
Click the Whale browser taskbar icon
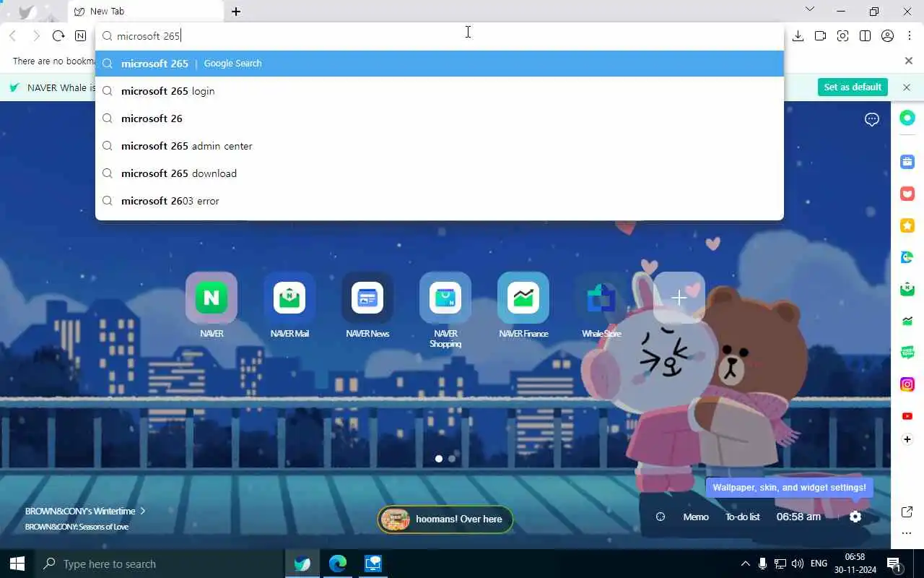pos(302,564)
